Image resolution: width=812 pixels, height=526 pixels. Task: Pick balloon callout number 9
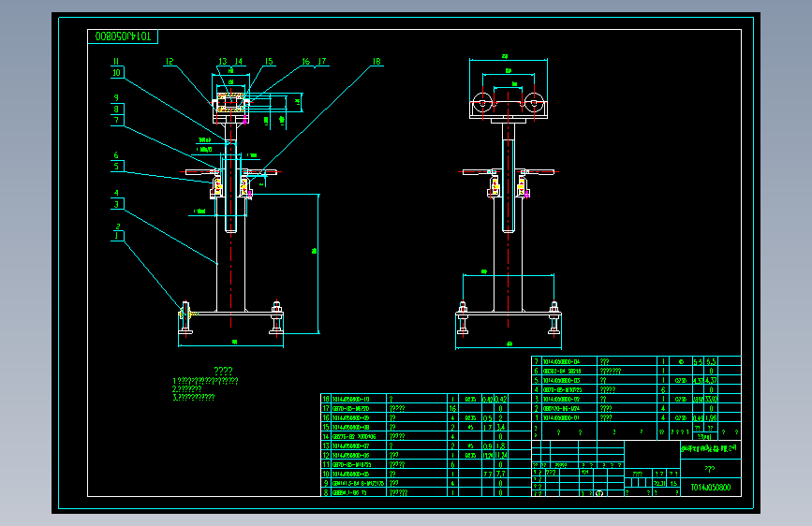(x=116, y=98)
